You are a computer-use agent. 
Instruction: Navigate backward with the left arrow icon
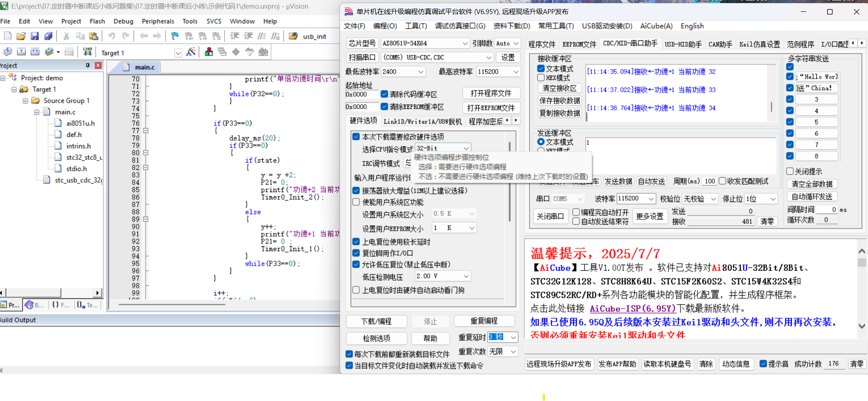143,36
